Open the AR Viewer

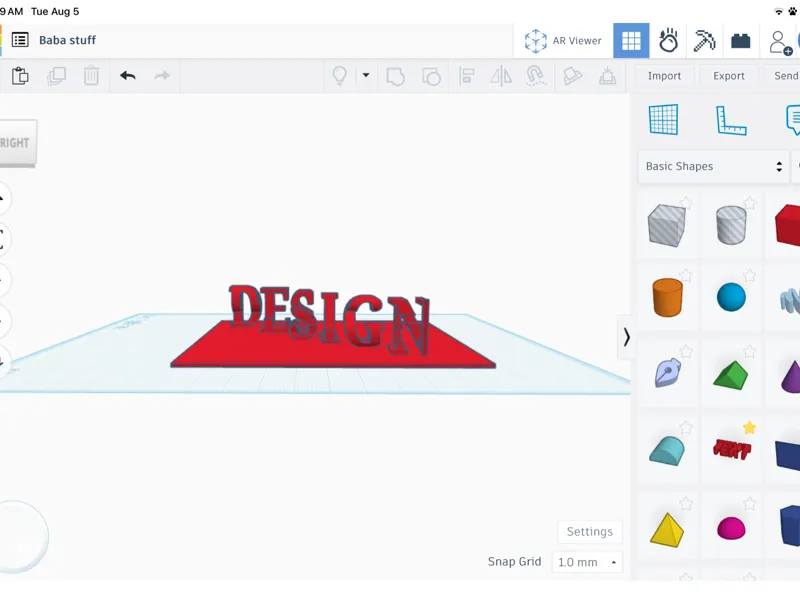coord(563,40)
